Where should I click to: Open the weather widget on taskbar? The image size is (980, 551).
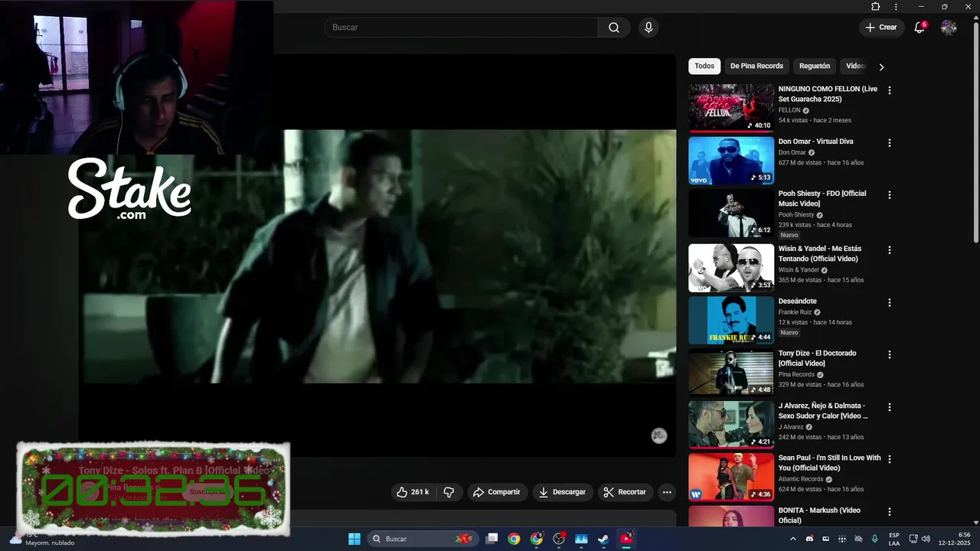[42, 539]
